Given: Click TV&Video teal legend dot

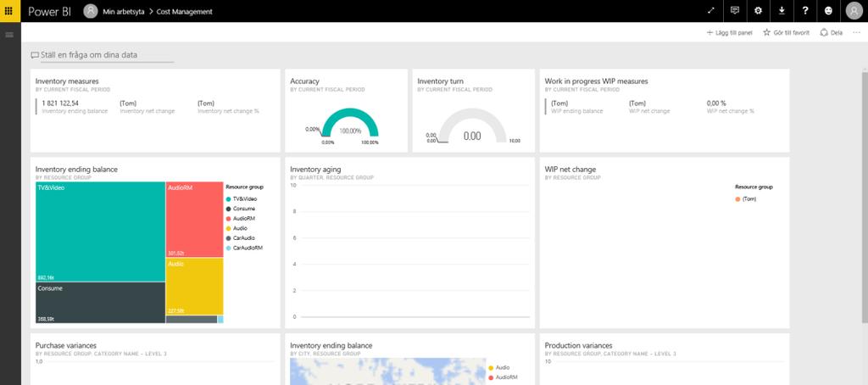Looking at the screenshot, I should pos(228,199).
